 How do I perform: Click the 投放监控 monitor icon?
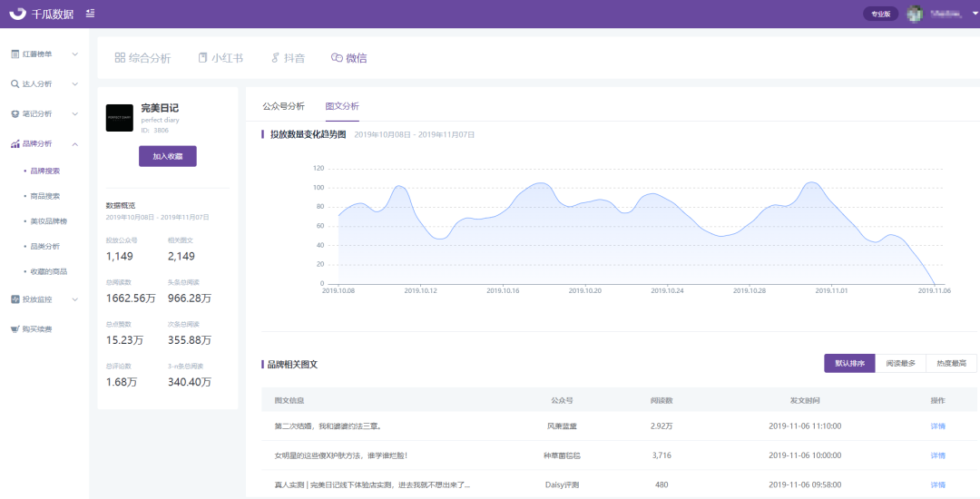click(x=15, y=299)
